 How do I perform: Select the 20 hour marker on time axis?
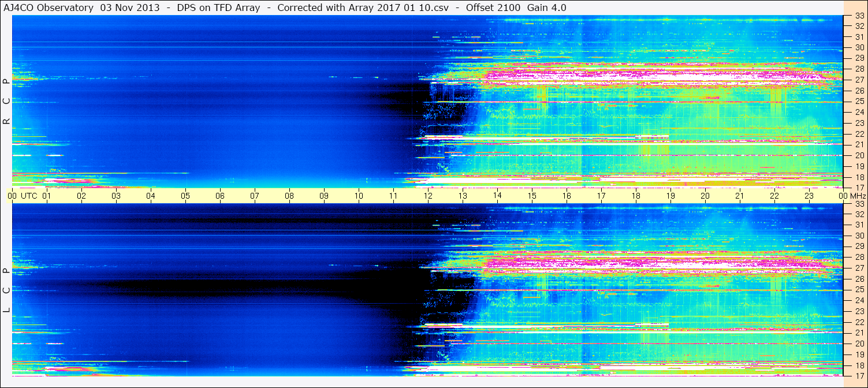[x=705, y=196]
